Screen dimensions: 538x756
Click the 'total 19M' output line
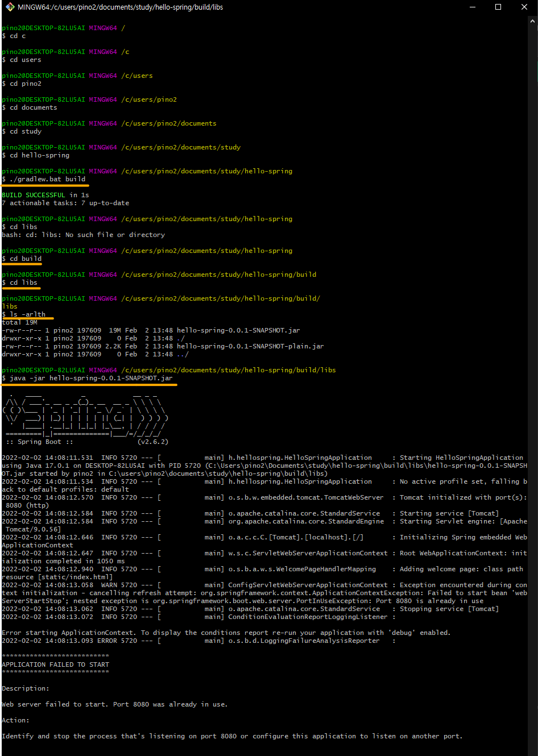point(19,322)
